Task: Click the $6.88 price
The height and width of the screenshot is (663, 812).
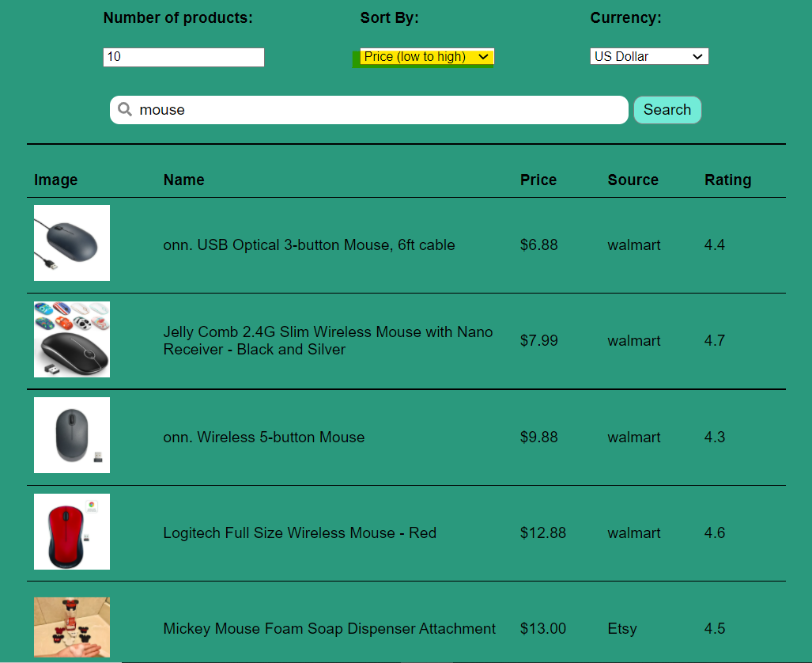Action: (x=538, y=244)
